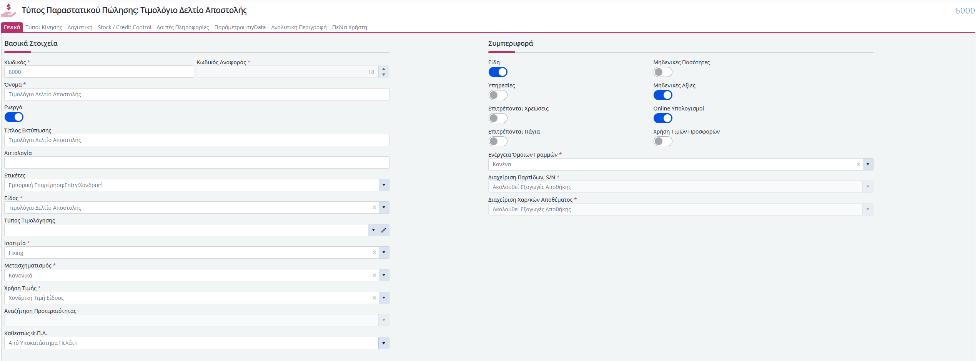
Task: Open the Παράμετροι myData tab
Action: coord(240,27)
